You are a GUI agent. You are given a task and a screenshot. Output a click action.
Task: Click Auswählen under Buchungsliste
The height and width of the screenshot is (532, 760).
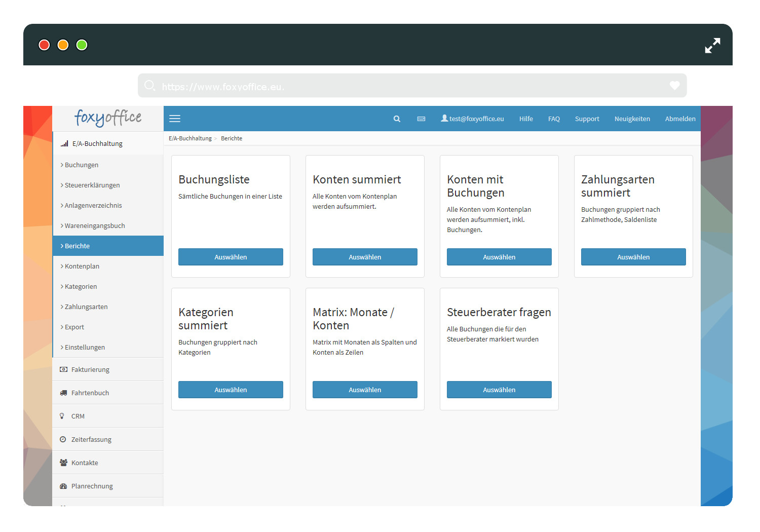tap(231, 257)
